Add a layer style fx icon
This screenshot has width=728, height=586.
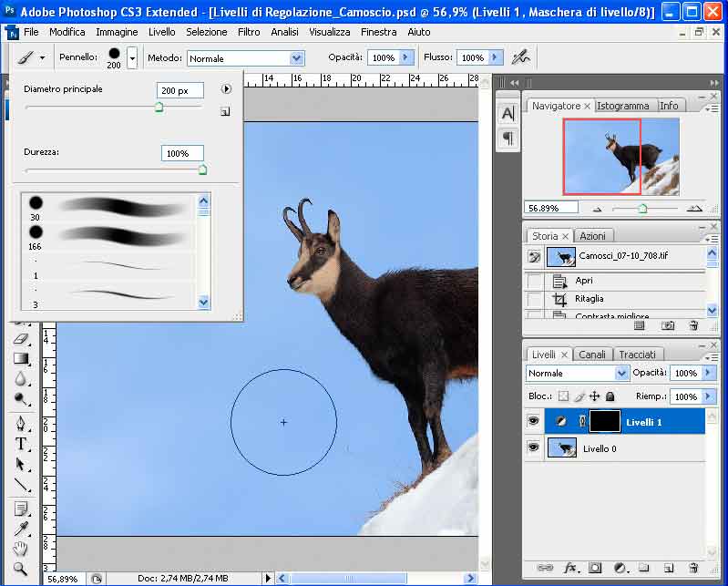pyautogui.click(x=571, y=568)
